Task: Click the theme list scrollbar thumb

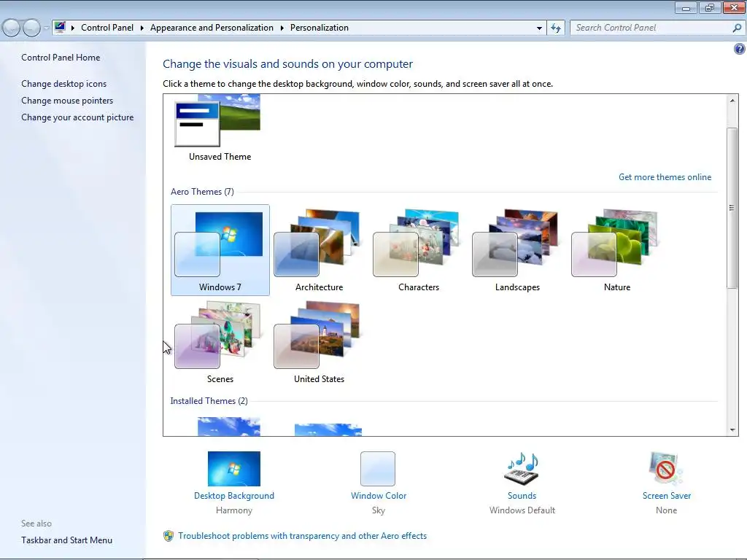Action: [x=732, y=208]
